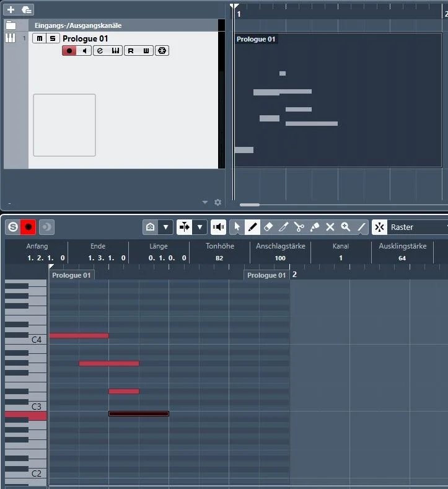Click the Anfang value 1.2.1.0

click(x=46, y=258)
